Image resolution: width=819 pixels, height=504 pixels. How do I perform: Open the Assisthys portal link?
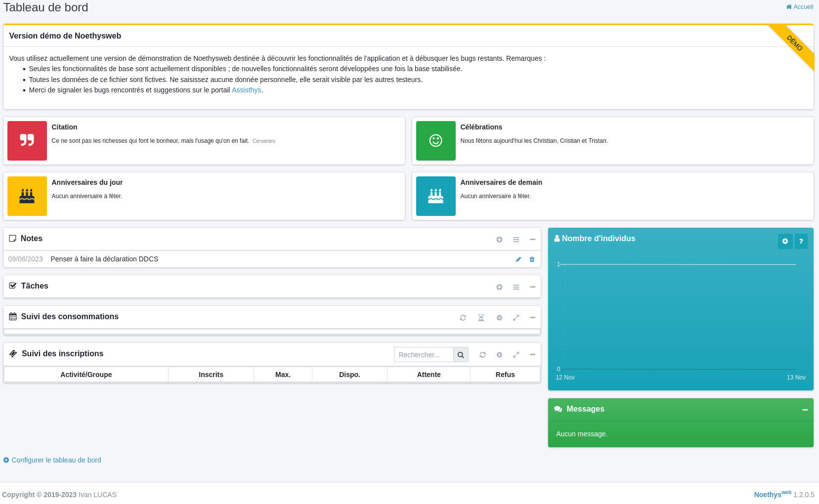[x=246, y=90]
